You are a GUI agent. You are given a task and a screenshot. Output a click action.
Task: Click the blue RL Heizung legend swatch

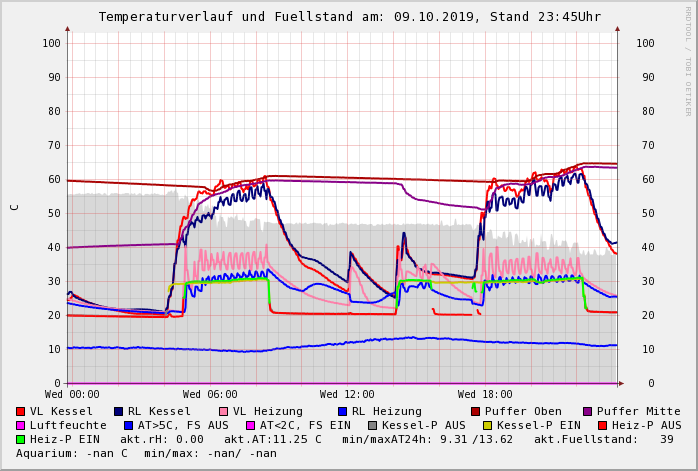[x=342, y=411]
